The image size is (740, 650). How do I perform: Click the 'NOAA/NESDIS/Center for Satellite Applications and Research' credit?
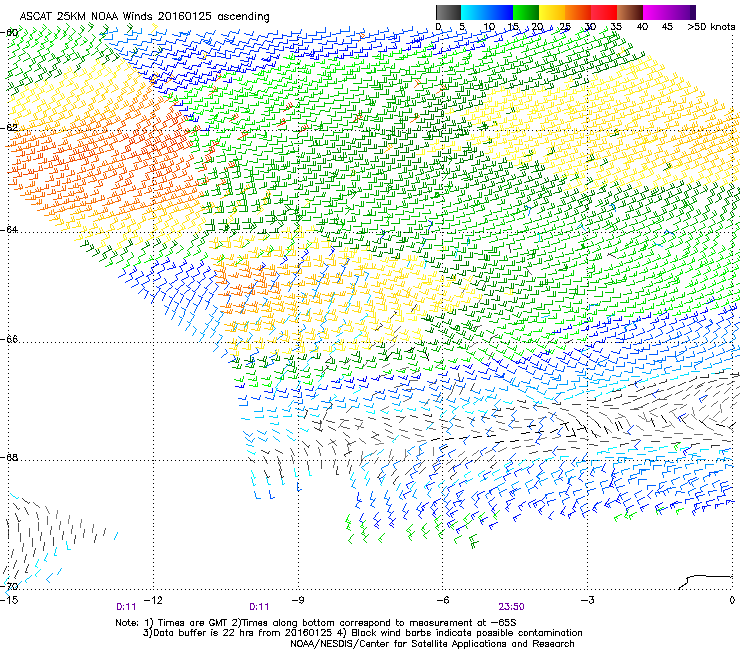[x=432, y=644]
